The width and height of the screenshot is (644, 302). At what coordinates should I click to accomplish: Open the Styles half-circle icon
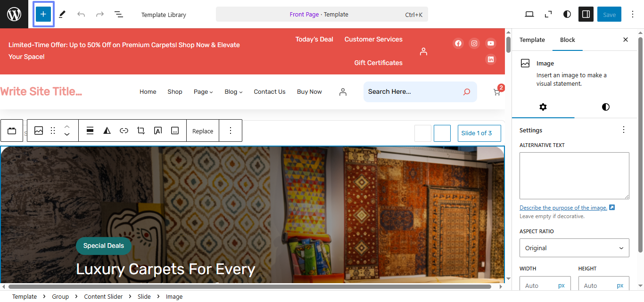(x=567, y=15)
